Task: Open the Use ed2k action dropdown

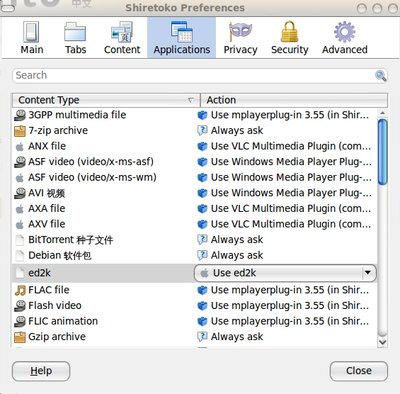Action: pos(285,273)
